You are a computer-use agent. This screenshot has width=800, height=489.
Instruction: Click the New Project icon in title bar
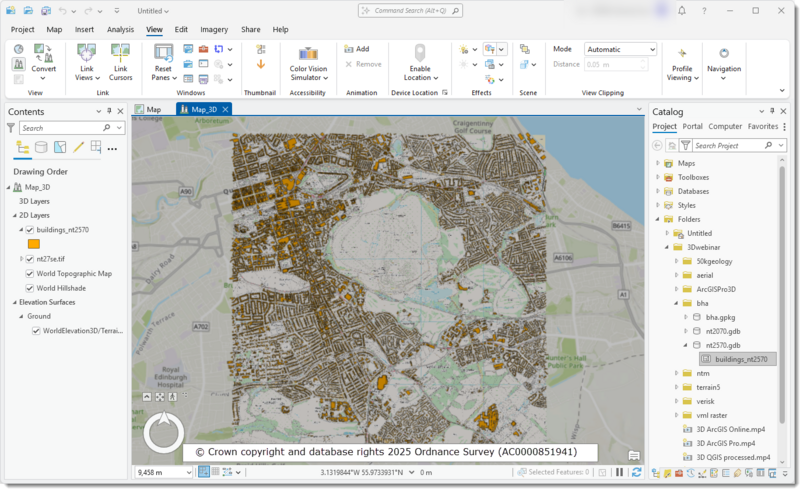[x=11, y=10]
